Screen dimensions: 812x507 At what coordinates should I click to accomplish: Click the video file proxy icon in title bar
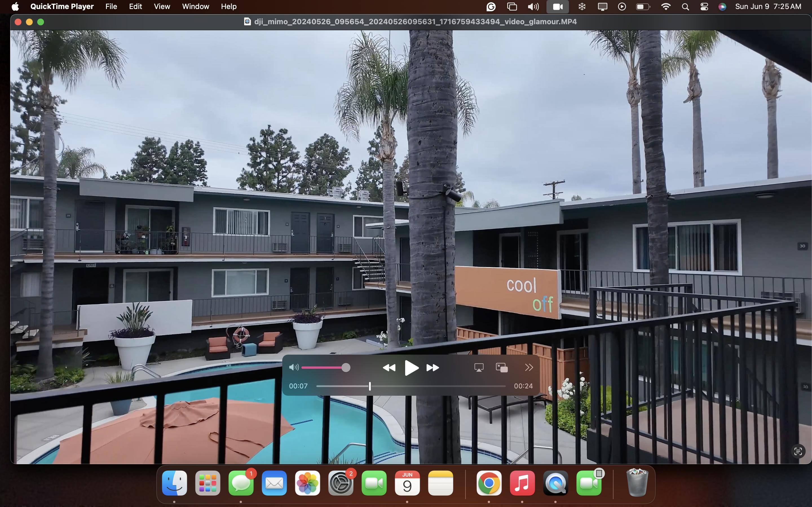pyautogui.click(x=247, y=22)
